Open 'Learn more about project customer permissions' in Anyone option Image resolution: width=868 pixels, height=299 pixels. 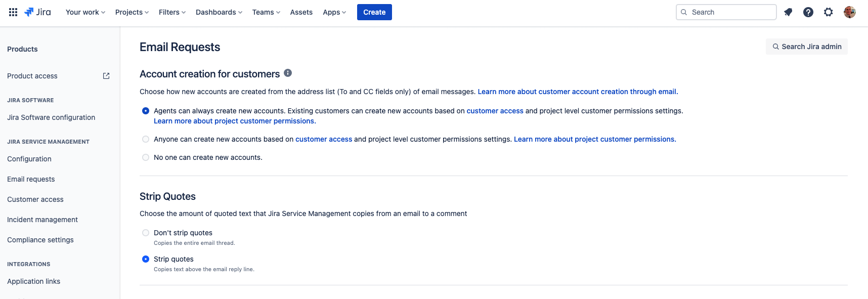tap(595, 139)
